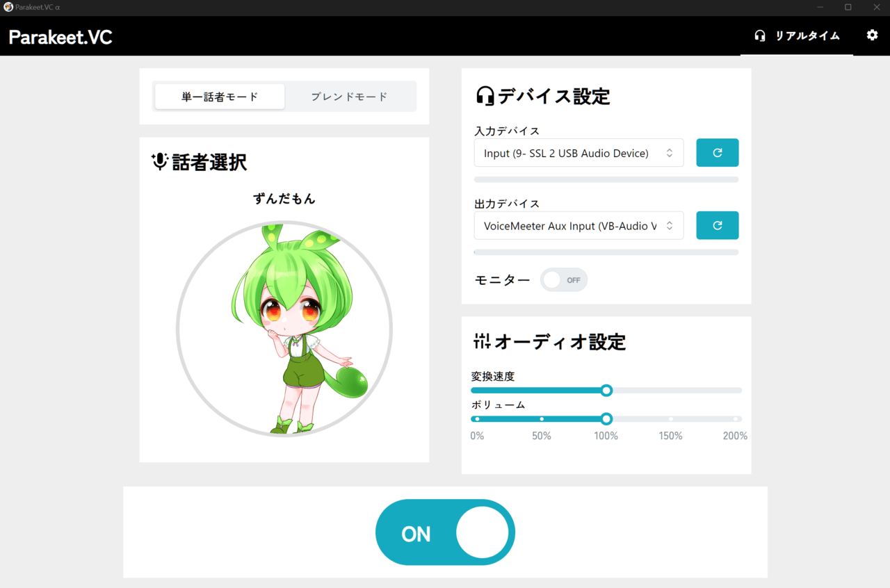Screen dimensions: 890x588
Task: Click the headphones icon beside リアルタイム
Action: tap(760, 35)
